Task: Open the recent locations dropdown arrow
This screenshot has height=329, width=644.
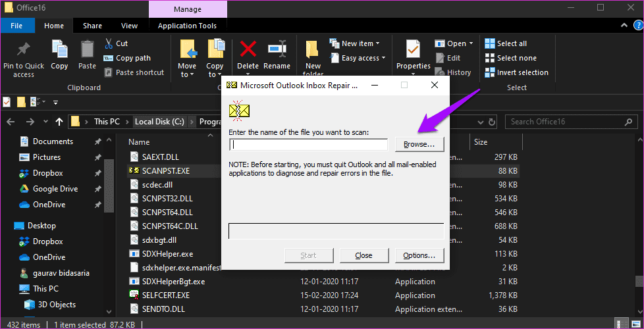Action: coord(45,122)
